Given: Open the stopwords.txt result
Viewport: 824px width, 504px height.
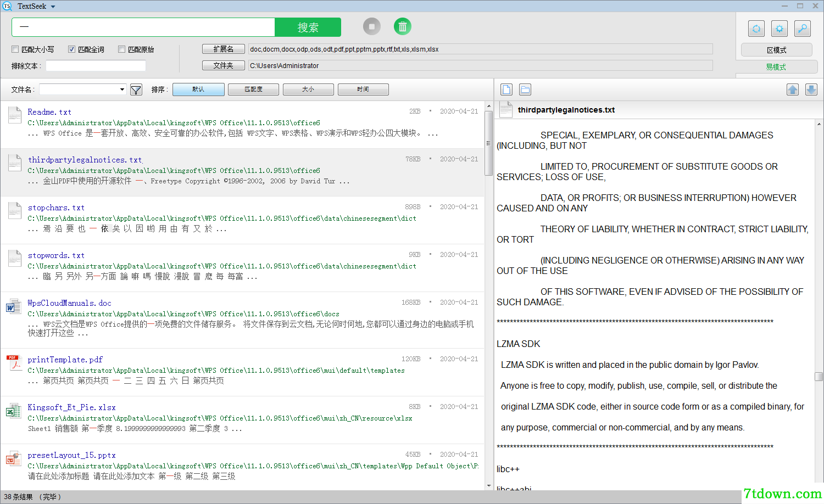Looking at the screenshot, I should (56, 255).
